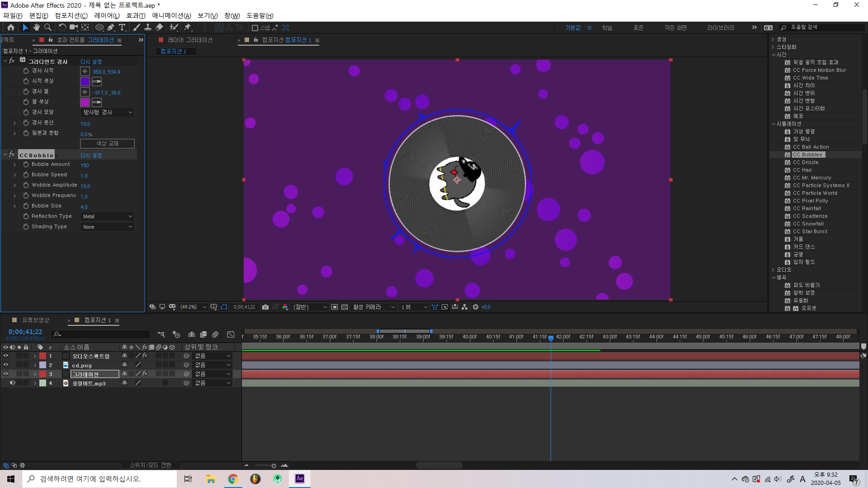Click 다시 설정 for CC Bubbles effect

91,155
